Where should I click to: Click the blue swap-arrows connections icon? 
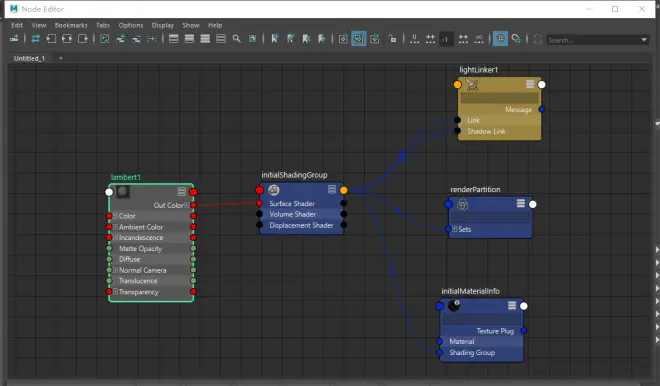tap(36, 39)
